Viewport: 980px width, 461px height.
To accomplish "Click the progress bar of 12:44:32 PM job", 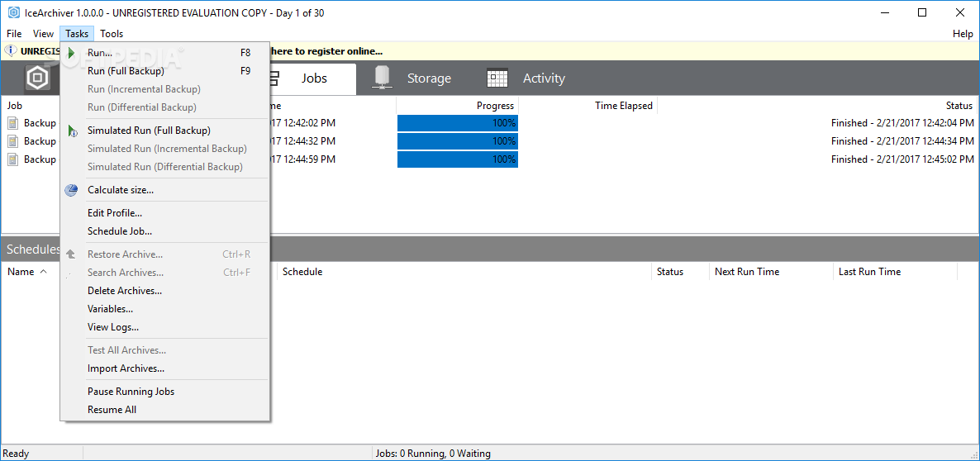I will [458, 141].
